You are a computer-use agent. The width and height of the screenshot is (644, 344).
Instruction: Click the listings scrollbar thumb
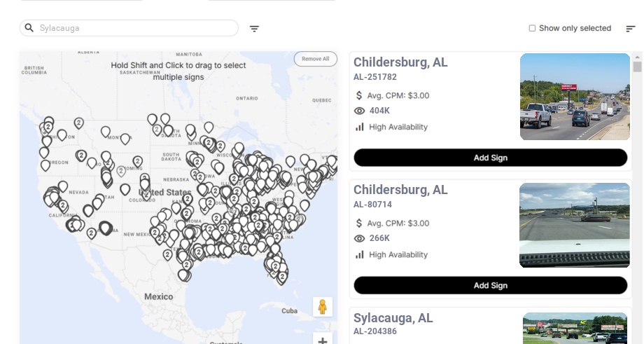(637, 67)
